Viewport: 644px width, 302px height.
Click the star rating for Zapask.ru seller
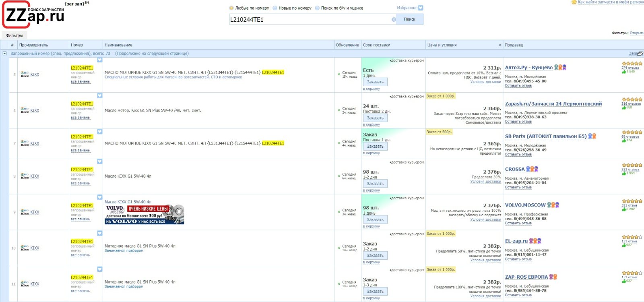[632, 99]
